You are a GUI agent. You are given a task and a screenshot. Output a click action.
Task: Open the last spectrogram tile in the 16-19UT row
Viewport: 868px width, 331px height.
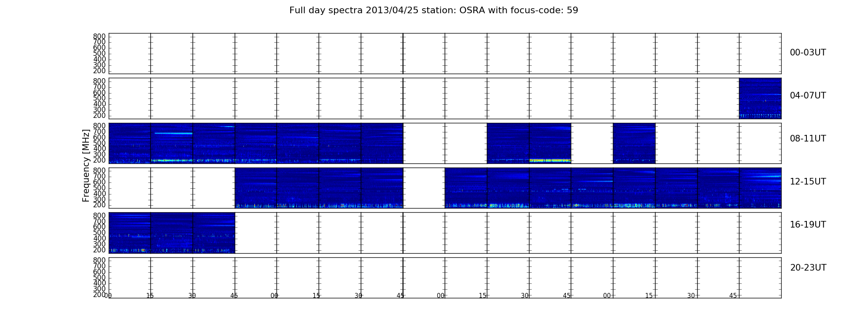[214, 233]
